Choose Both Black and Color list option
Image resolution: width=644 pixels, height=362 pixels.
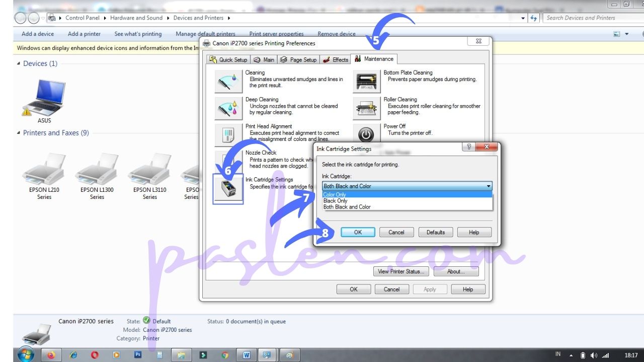pyautogui.click(x=407, y=207)
